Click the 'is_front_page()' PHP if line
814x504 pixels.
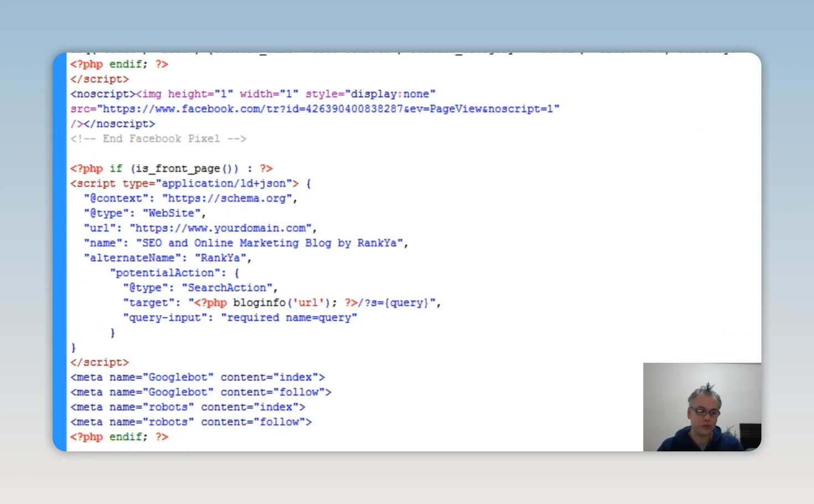pos(172,169)
